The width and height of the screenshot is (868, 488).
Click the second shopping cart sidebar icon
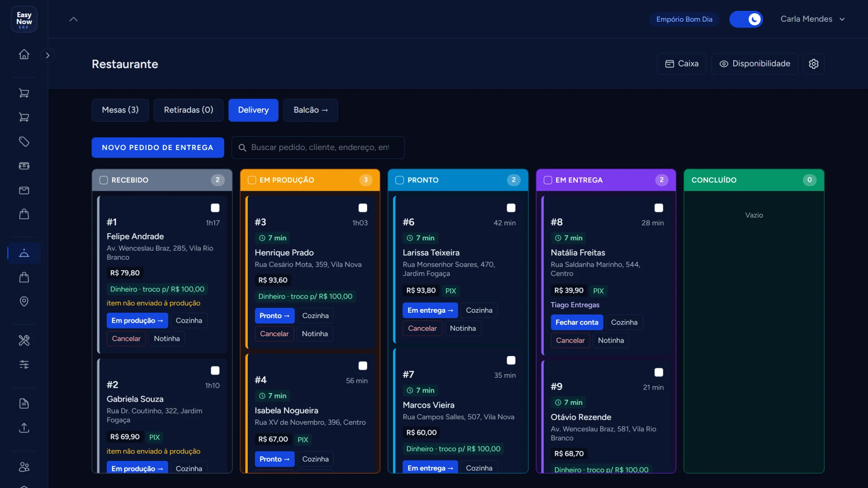pyautogui.click(x=24, y=117)
